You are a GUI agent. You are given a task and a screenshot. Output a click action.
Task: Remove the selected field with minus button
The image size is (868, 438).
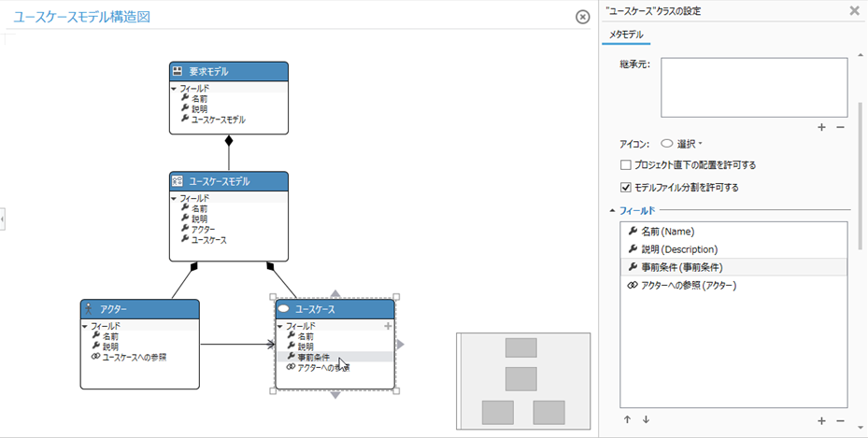(840, 421)
